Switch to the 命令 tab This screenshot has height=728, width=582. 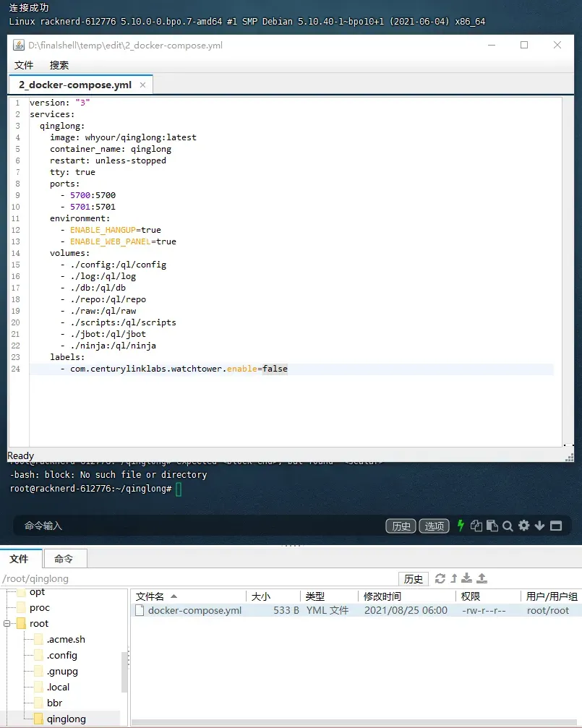point(64,559)
